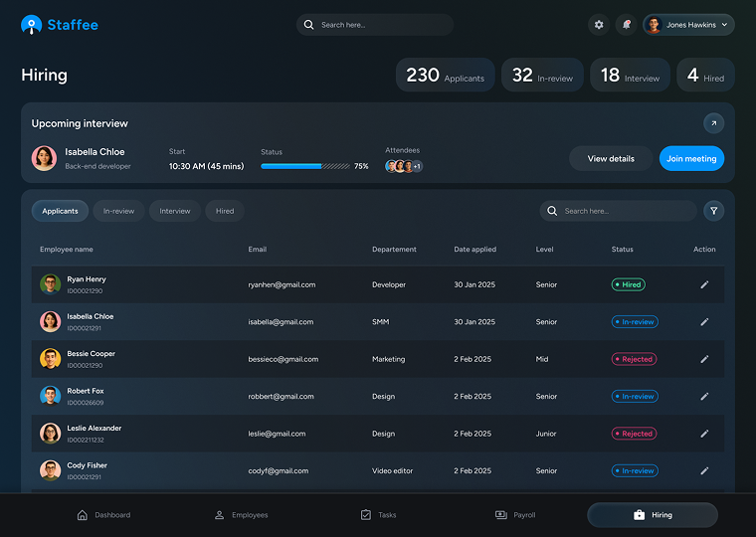Go to Dashboard in bottom navigation
Image resolution: width=756 pixels, height=537 pixels.
click(x=103, y=515)
